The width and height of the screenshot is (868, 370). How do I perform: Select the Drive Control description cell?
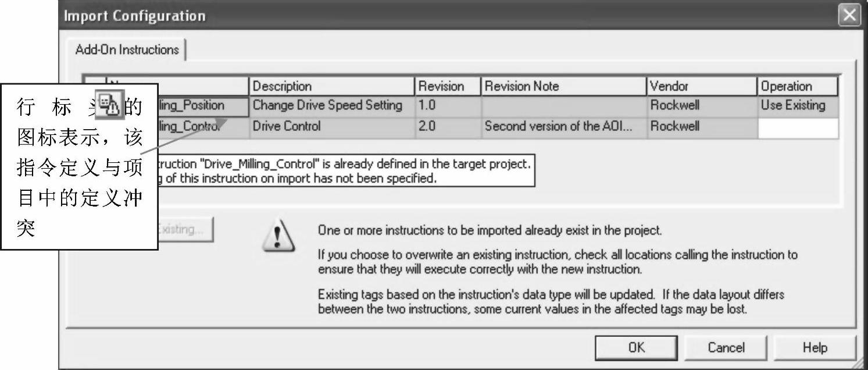tap(331, 127)
